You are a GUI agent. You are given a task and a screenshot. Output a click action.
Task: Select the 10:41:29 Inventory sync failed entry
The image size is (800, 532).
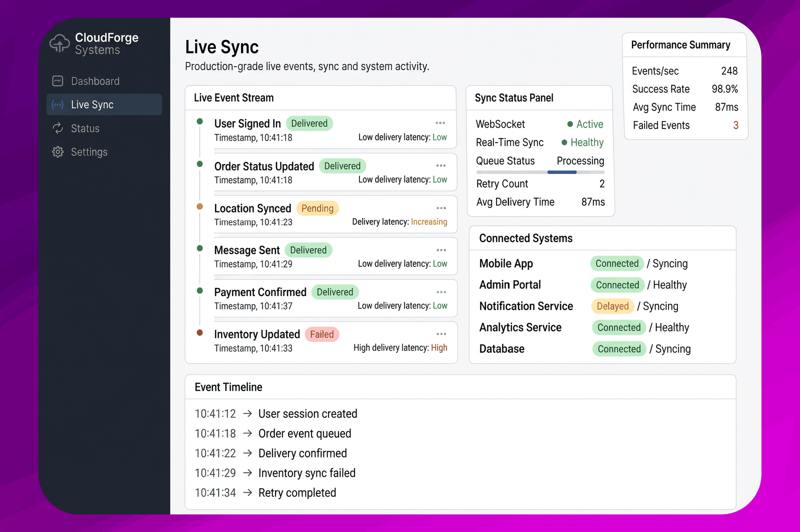point(275,473)
